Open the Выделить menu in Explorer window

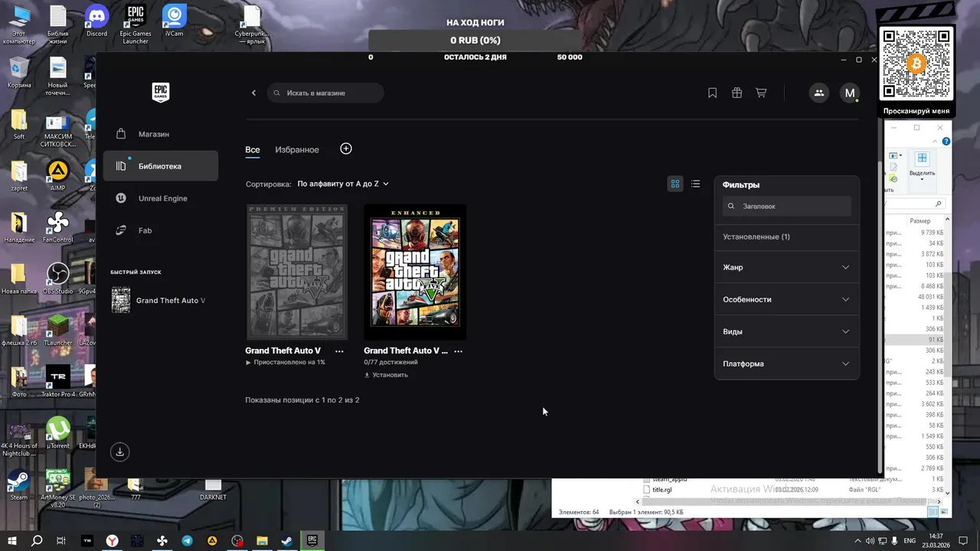pos(922,165)
